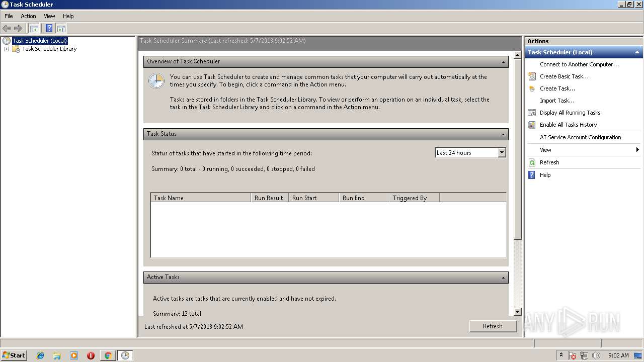Image resolution: width=644 pixels, height=362 pixels.
Task: Open Google Chrome from the taskbar
Action: tap(108, 355)
